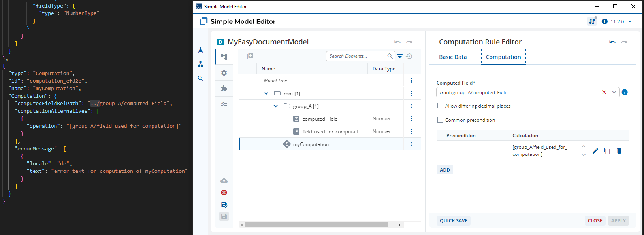The image size is (644, 235).
Task: Click the red error indicator icon
Action: (x=224, y=193)
